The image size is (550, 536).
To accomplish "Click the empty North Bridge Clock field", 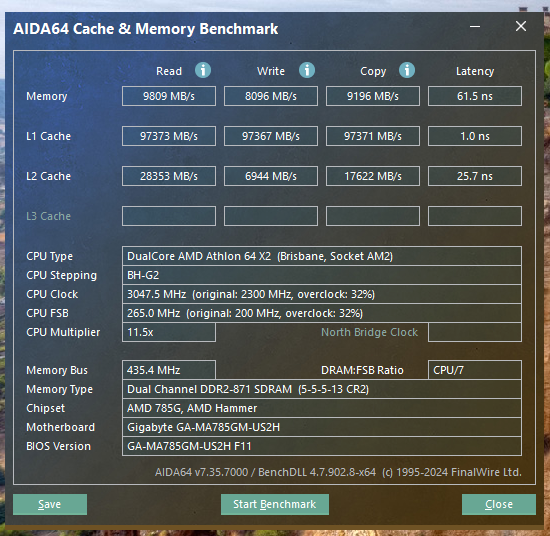I will [x=475, y=332].
